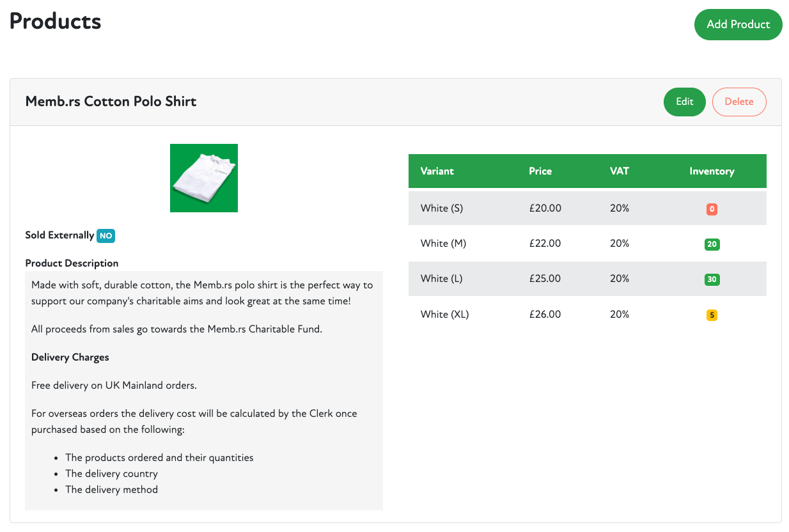Viewport: 789px width, 532px height.
Task: Click the £26.00 price cell
Action: click(x=545, y=315)
